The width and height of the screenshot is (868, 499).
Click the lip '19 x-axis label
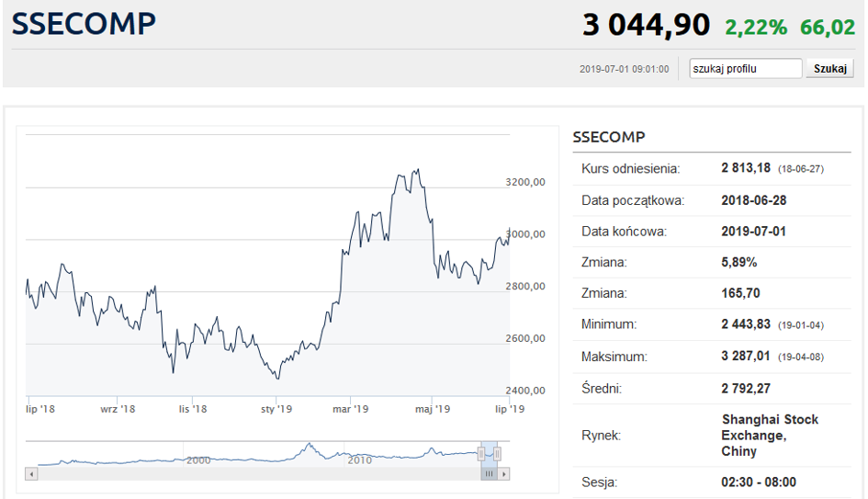tap(510, 409)
